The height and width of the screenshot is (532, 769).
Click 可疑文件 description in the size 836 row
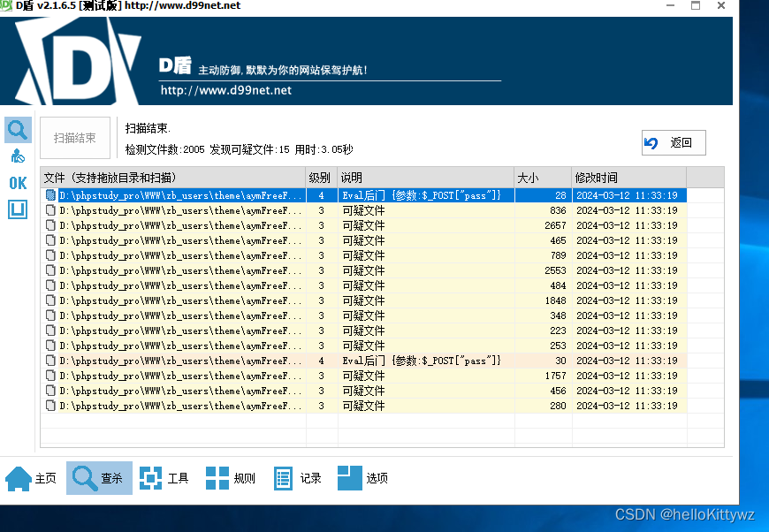pos(363,210)
